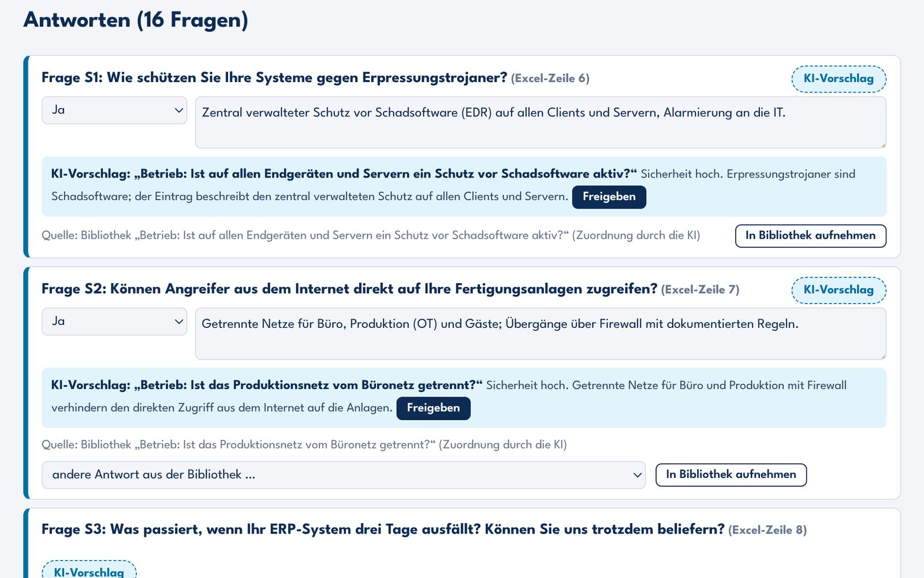Image resolution: width=924 pixels, height=578 pixels.
Task: Click 'In Bibliothek aufnehmen' for Frage S2
Action: (731, 475)
